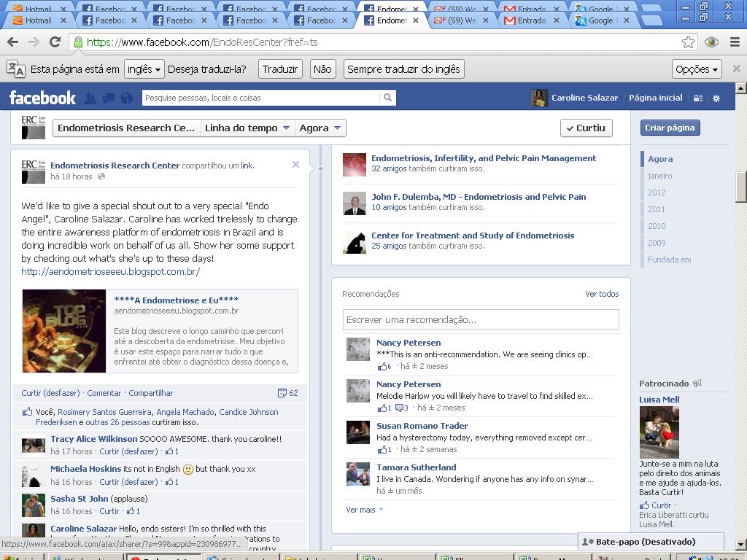The width and height of the screenshot is (747, 560).
Task: Click Caroline Salazar profile picture in header
Action: pyautogui.click(x=539, y=98)
